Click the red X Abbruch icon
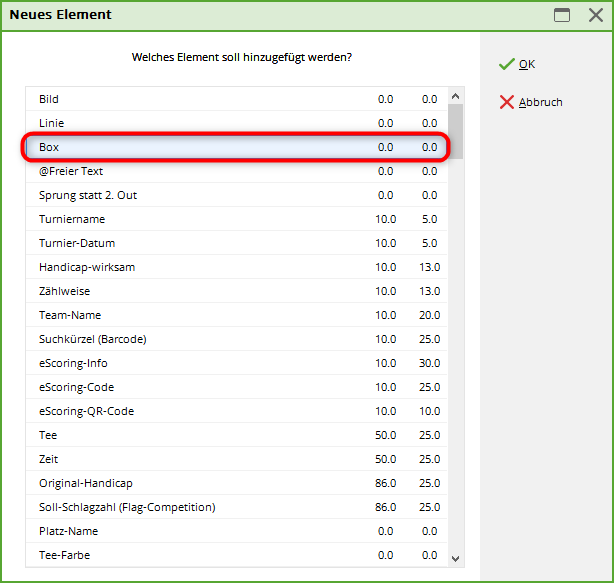Image resolution: width=614 pixels, height=583 pixels. coord(506,102)
